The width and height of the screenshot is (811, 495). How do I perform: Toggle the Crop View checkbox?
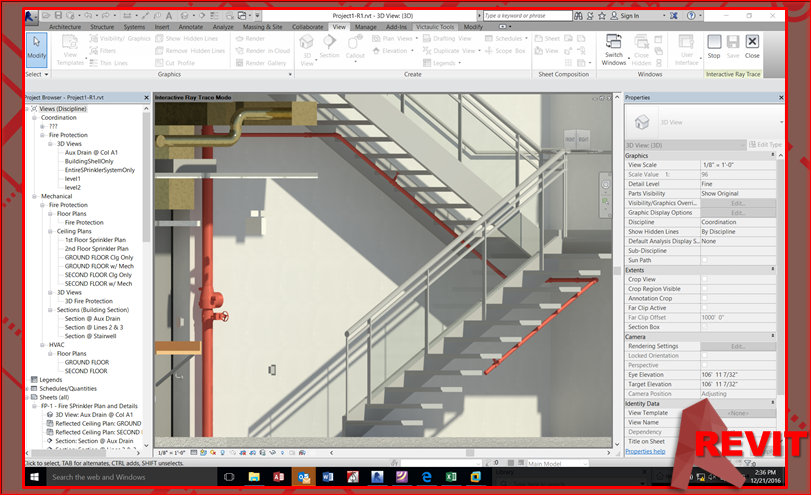click(x=704, y=279)
